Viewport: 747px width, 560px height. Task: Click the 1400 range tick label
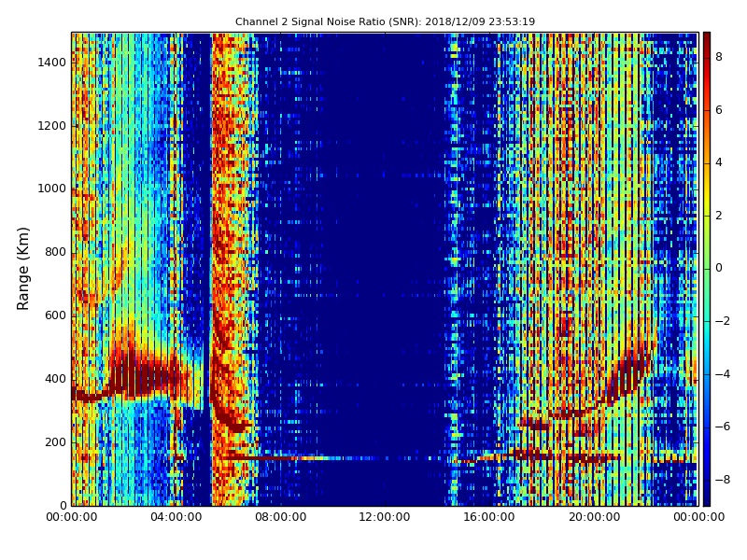pos(52,63)
